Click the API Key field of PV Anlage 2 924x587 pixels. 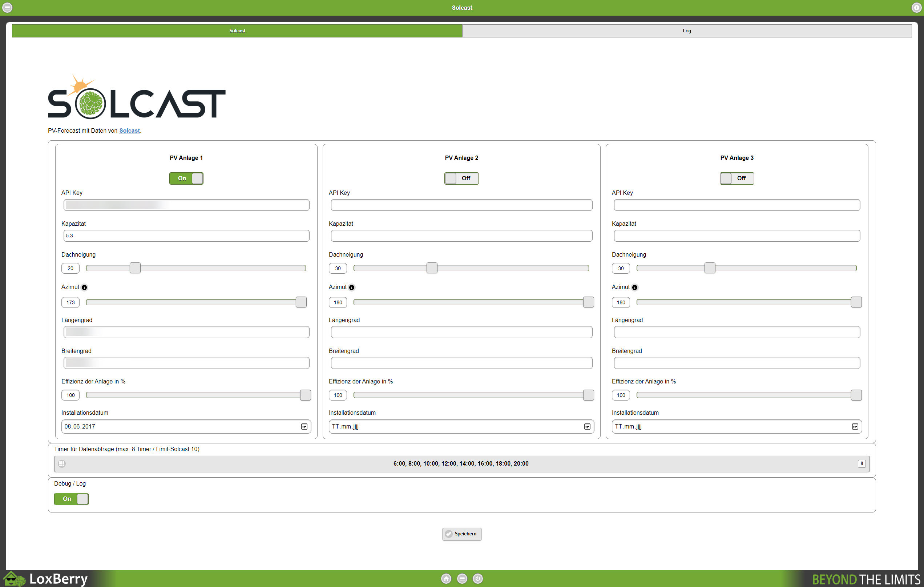[x=461, y=205]
